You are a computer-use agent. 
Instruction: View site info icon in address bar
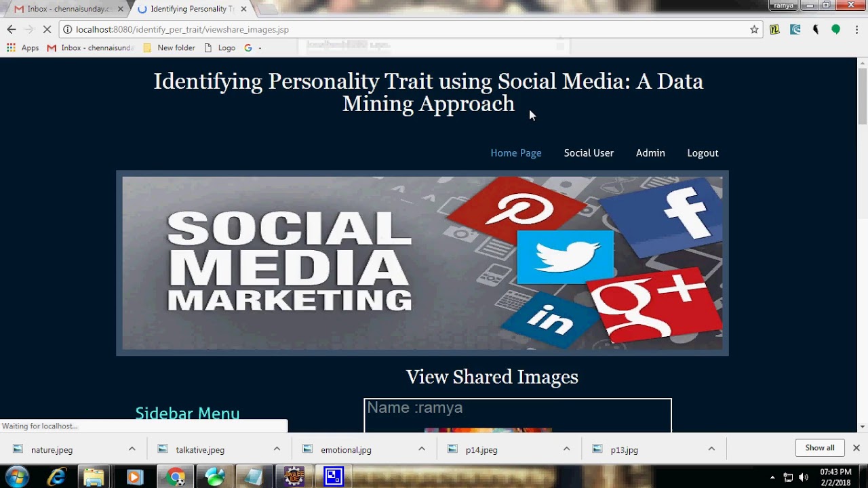click(67, 29)
